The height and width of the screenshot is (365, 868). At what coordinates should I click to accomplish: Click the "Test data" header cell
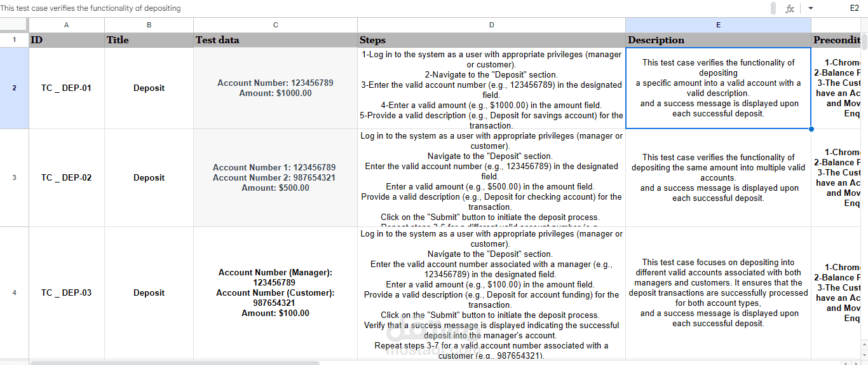click(276, 39)
